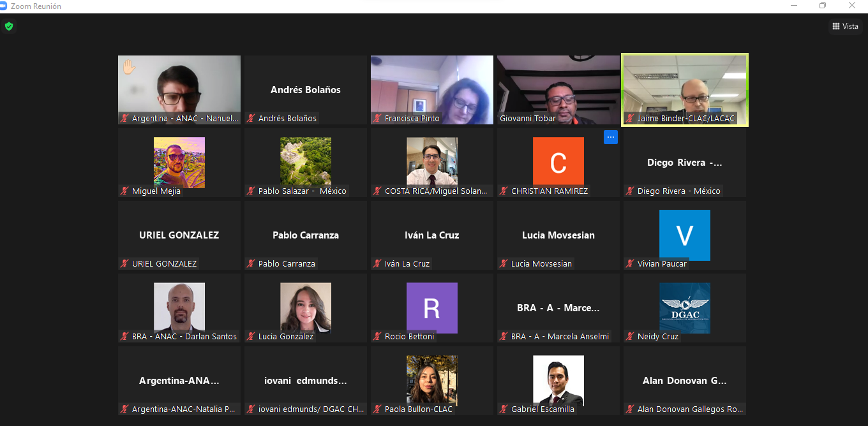The height and width of the screenshot is (426, 868).
Task: Click the orange C avatar of Christian Ramirez
Action: pyautogui.click(x=558, y=162)
